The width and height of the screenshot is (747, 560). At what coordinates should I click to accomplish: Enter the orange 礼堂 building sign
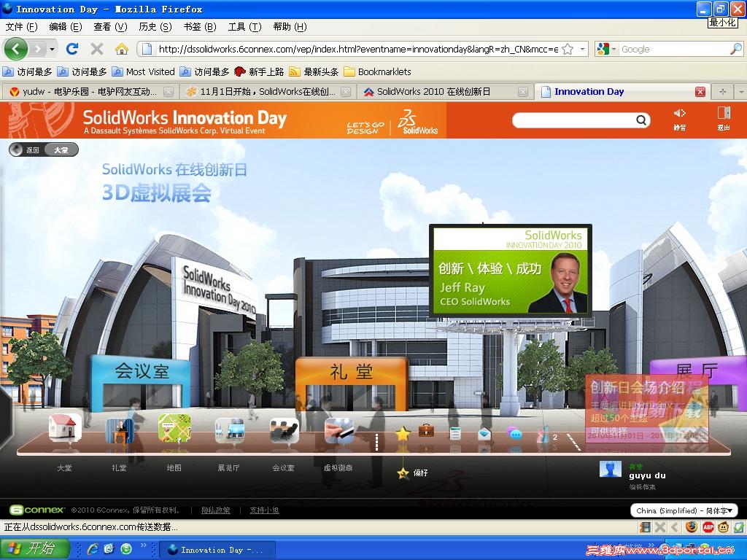(x=351, y=372)
